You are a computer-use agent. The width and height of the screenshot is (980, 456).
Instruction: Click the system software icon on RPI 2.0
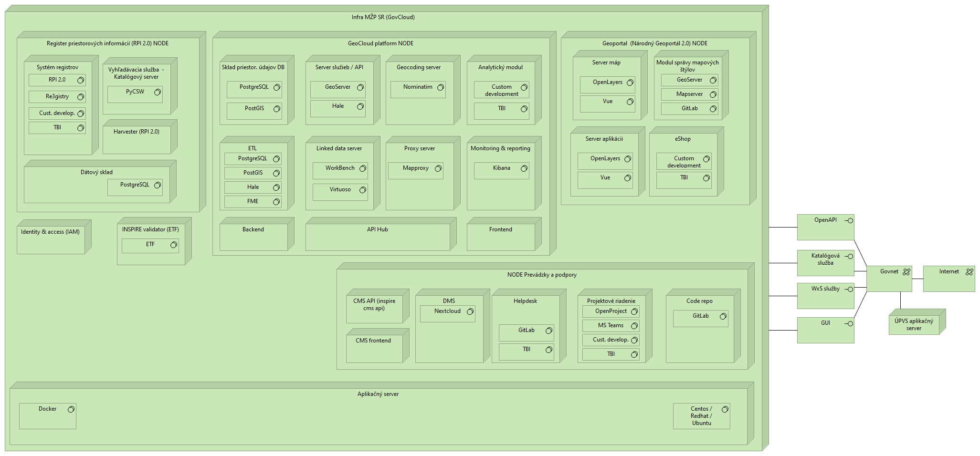(81, 80)
